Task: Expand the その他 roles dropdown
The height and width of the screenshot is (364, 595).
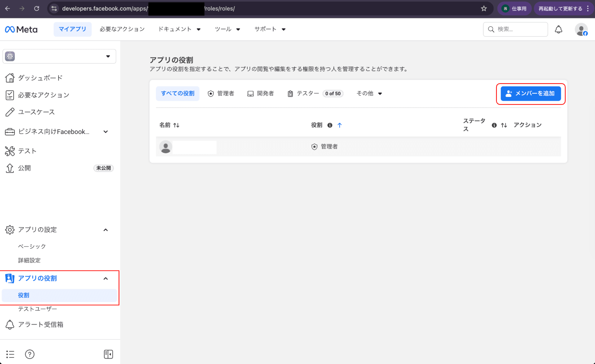Action: [369, 93]
